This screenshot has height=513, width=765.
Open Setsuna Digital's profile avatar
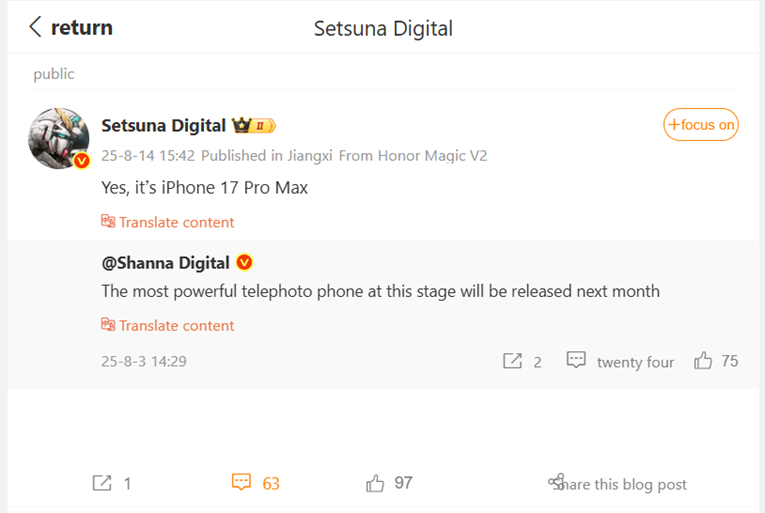point(59,138)
